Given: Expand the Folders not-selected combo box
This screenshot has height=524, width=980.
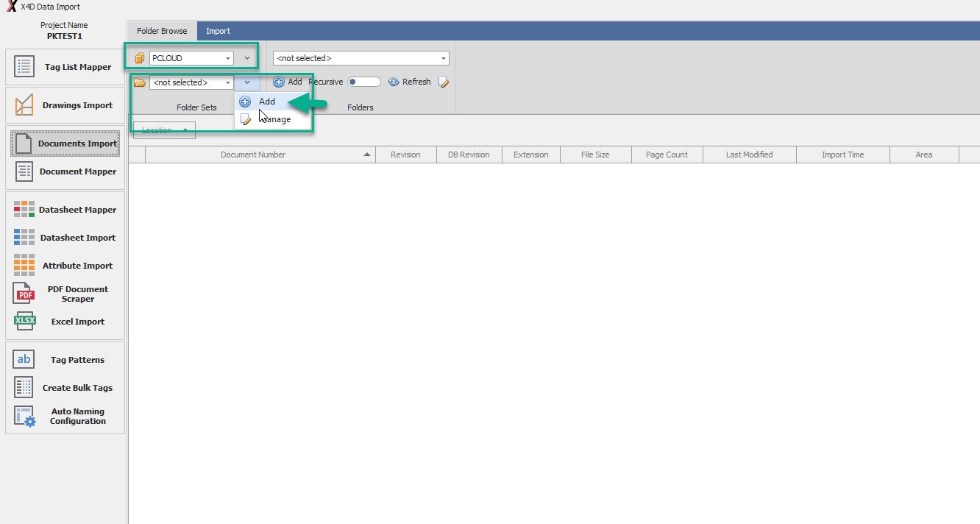Looking at the screenshot, I should [443, 58].
